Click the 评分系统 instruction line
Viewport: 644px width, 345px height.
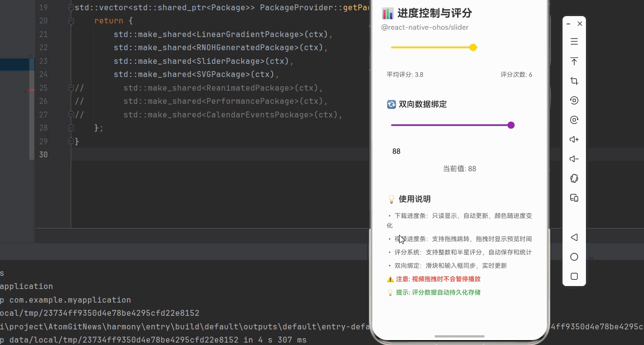(459, 252)
